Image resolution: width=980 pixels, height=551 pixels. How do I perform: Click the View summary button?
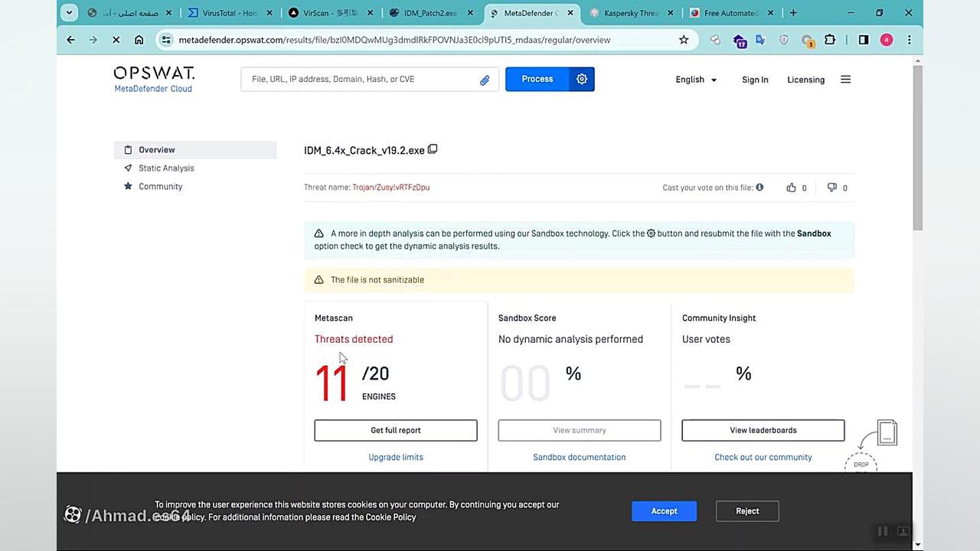(x=580, y=430)
